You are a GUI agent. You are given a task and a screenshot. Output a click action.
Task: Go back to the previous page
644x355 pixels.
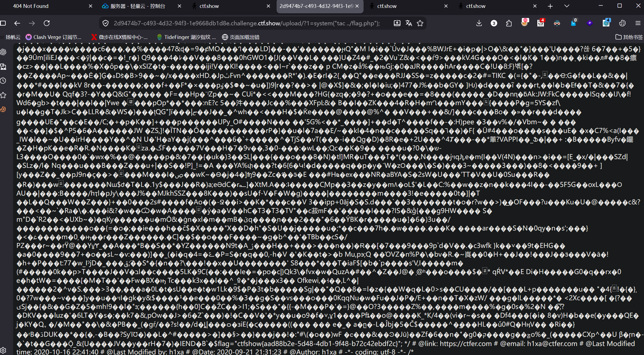(x=17, y=23)
